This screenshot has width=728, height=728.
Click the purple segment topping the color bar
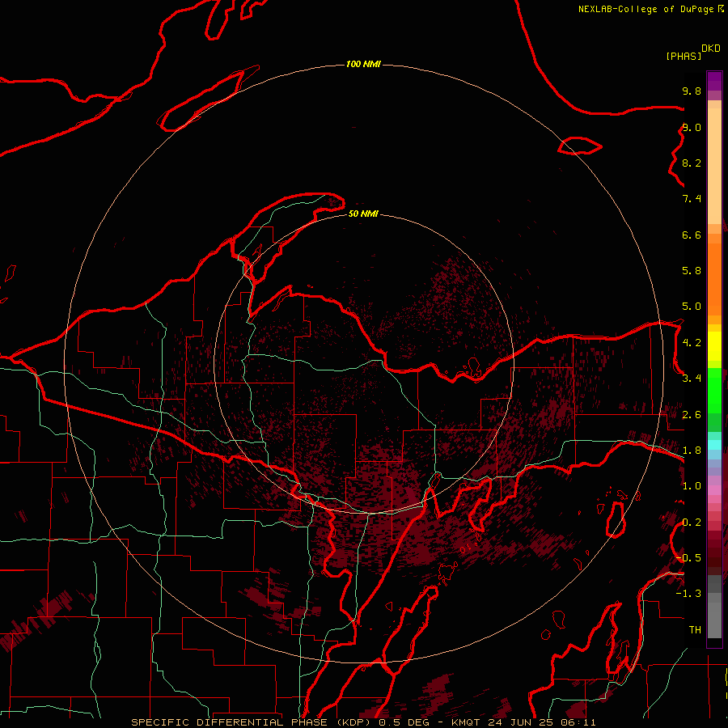point(714,81)
